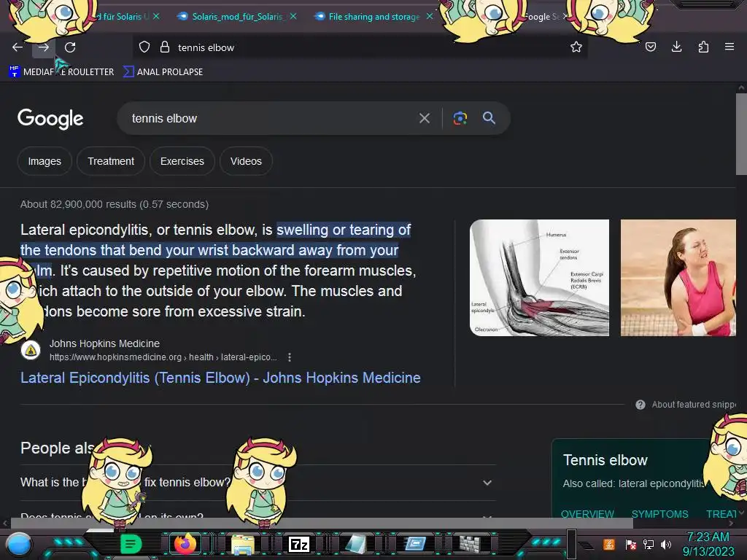Open the network tray icon

tap(649, 544)
